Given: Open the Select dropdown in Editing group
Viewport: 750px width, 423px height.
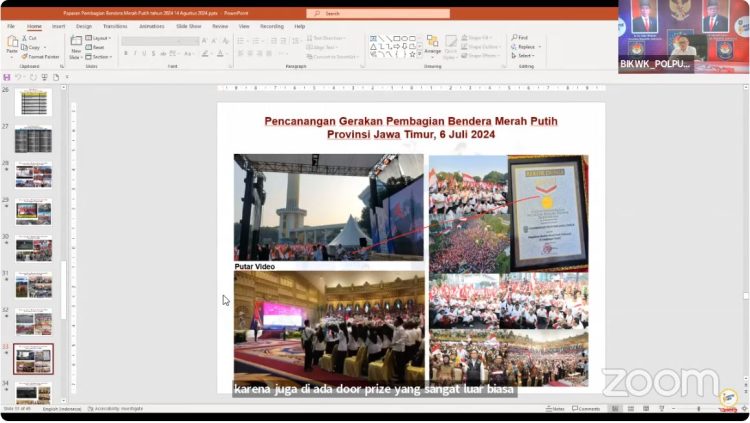Looking at the screenshot, I should 522,56.
